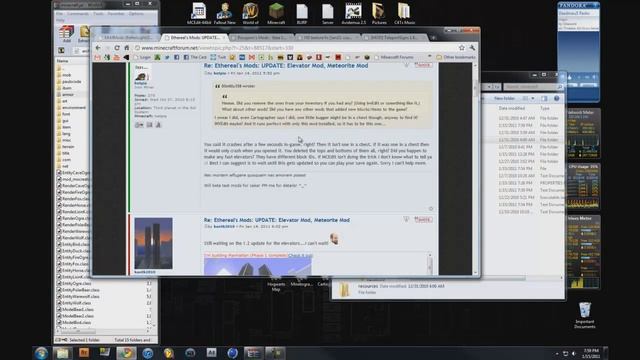This screenshot has width=640, height=360.
Task: Open the Twitter bird bookmark
Action: 167,58
